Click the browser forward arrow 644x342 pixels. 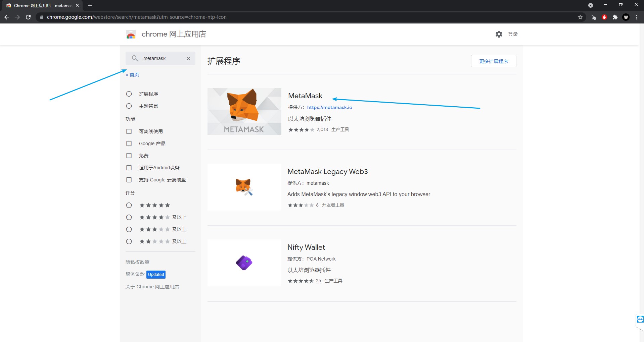coord(17,17)
